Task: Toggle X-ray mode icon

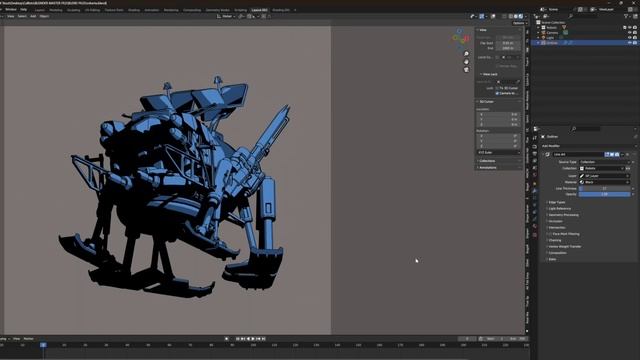Action: tap(504, 16)
